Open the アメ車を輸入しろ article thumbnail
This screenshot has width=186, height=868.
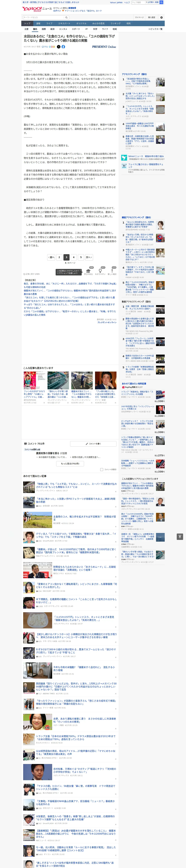click(x=106, y=380)
